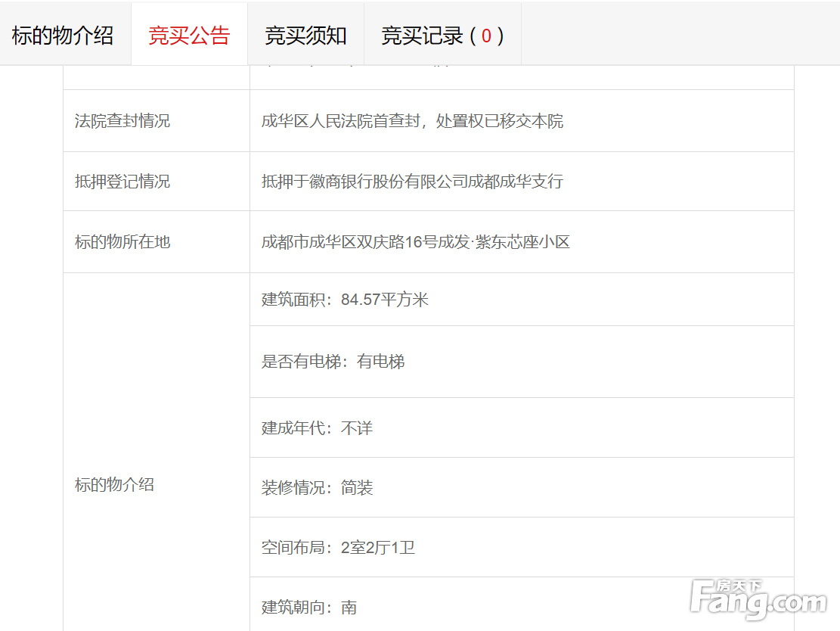Select the 抵押登记情况 label cell

122,182
